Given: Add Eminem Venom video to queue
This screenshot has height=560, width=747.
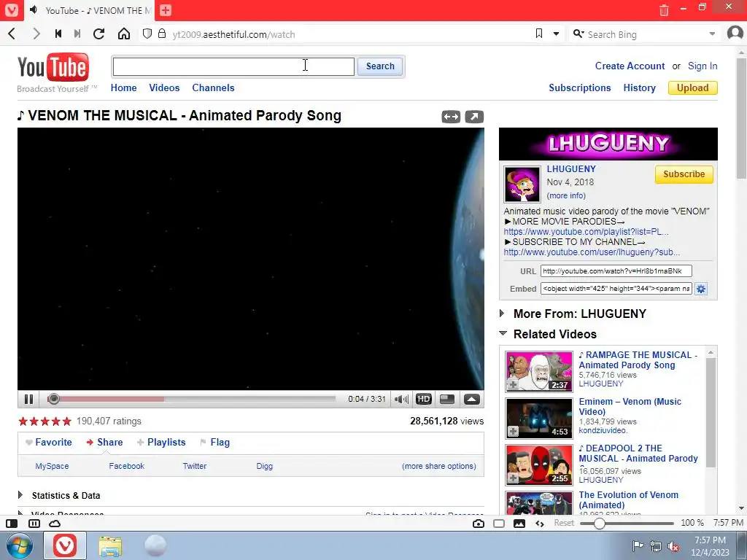Looking at the screenshot, I should 513,432.
